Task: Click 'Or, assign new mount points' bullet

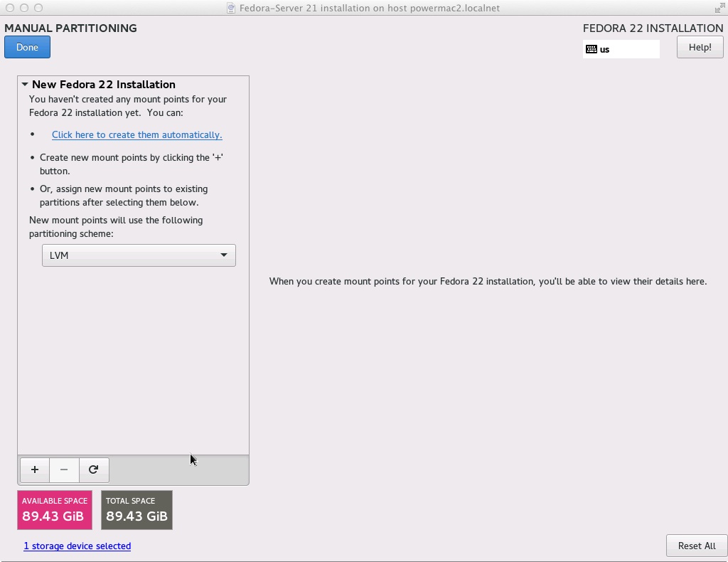Action: pos(124,196)
